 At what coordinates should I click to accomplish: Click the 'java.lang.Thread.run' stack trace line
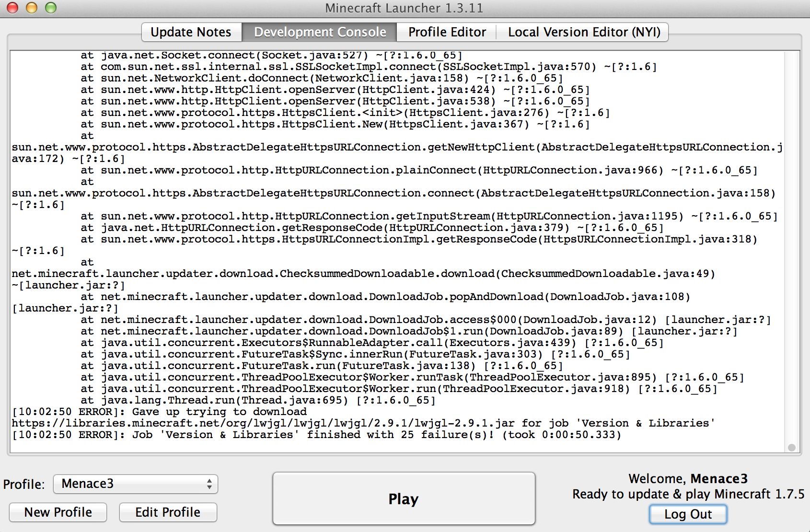[258, 400]
